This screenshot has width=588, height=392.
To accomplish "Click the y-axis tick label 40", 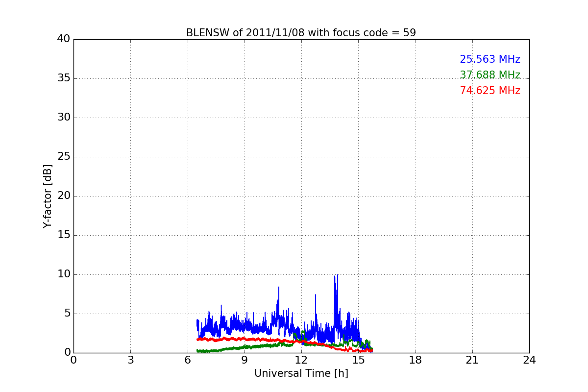I will (x=64, y=39).
